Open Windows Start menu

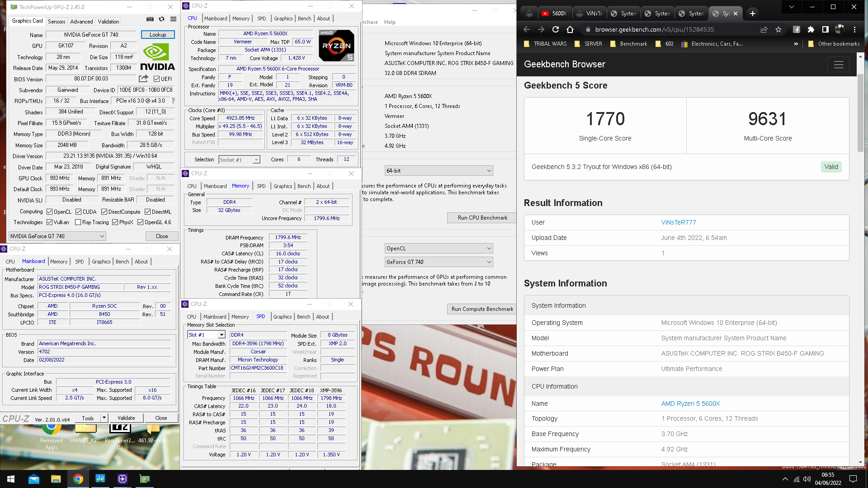tap(11, 479)
